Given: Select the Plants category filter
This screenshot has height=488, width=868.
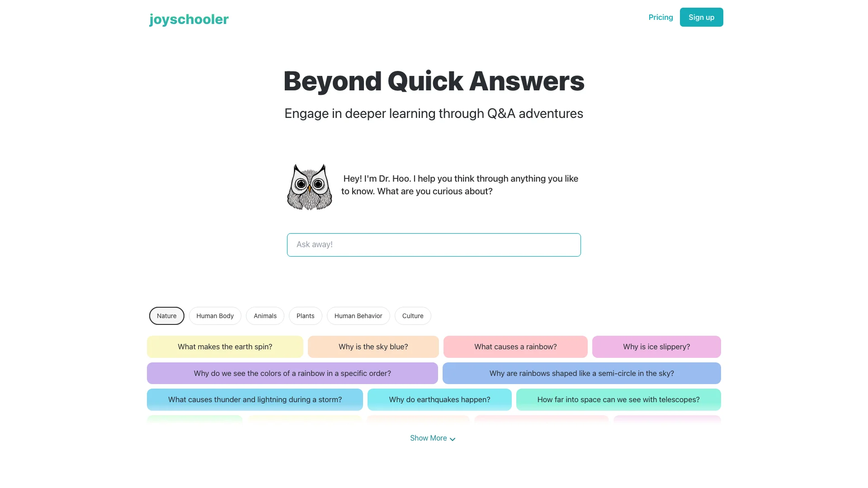Looking at the screenshot, I should pyautogui.click(x=305, y=315).
